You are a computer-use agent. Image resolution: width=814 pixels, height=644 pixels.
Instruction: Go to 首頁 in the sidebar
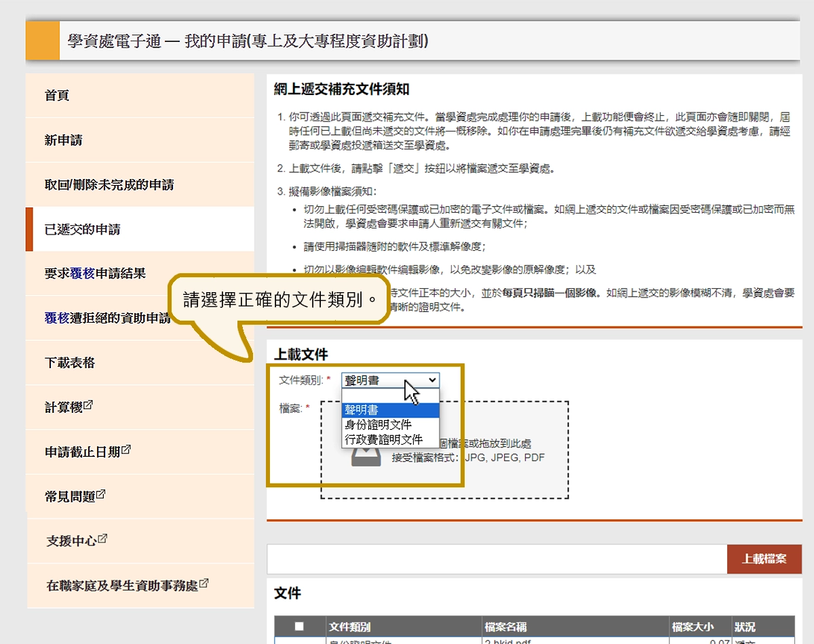click(x=140, y=96)
